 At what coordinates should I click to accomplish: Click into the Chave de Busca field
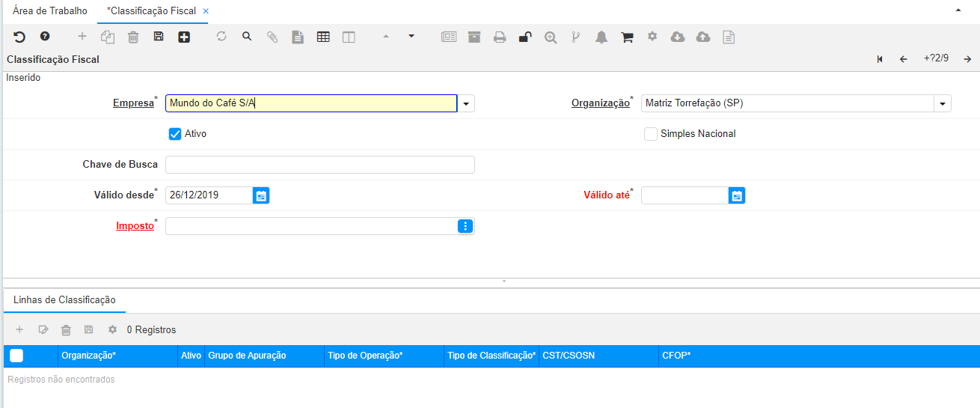[x=319, y=165]
